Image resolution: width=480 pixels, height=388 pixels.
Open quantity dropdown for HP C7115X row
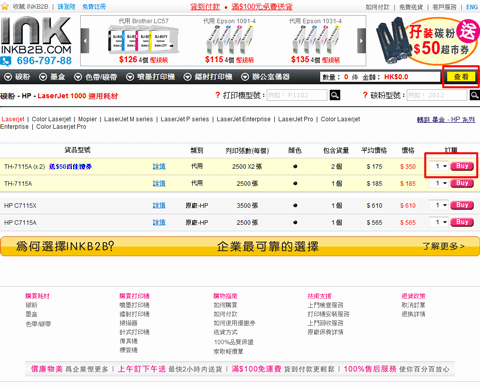[x=439, y=205]
